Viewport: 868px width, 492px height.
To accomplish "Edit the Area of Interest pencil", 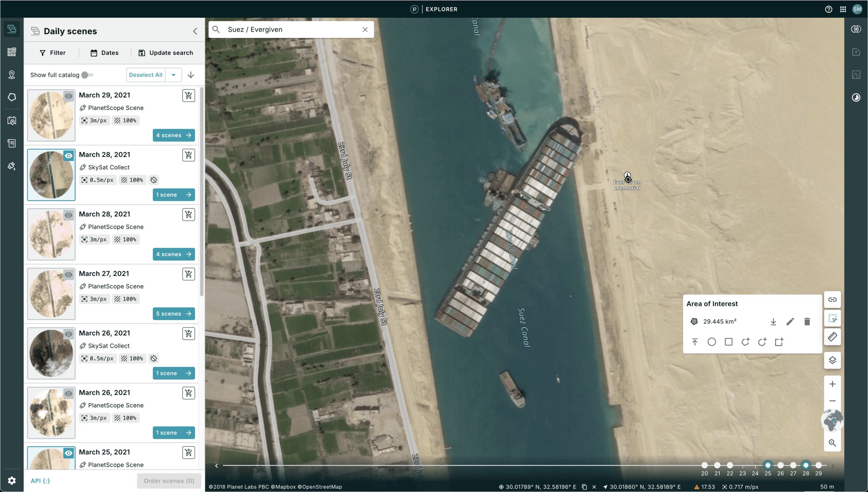I will click(x=790, y=321).
